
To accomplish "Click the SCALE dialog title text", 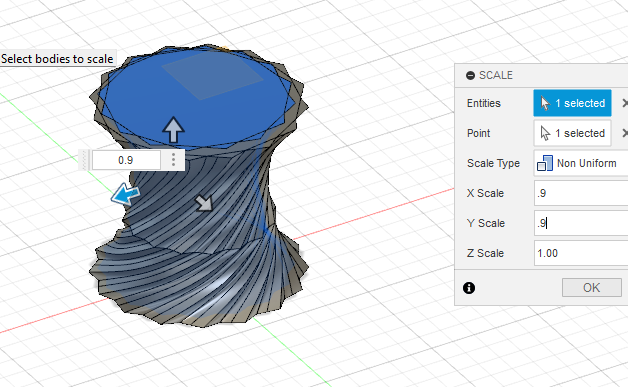I will tap(495, 75).
